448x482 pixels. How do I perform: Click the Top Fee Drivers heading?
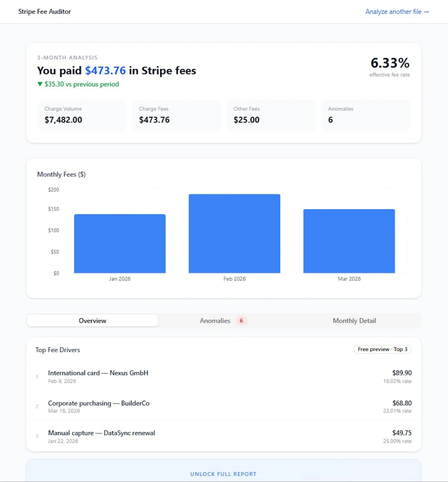(58, 350)
